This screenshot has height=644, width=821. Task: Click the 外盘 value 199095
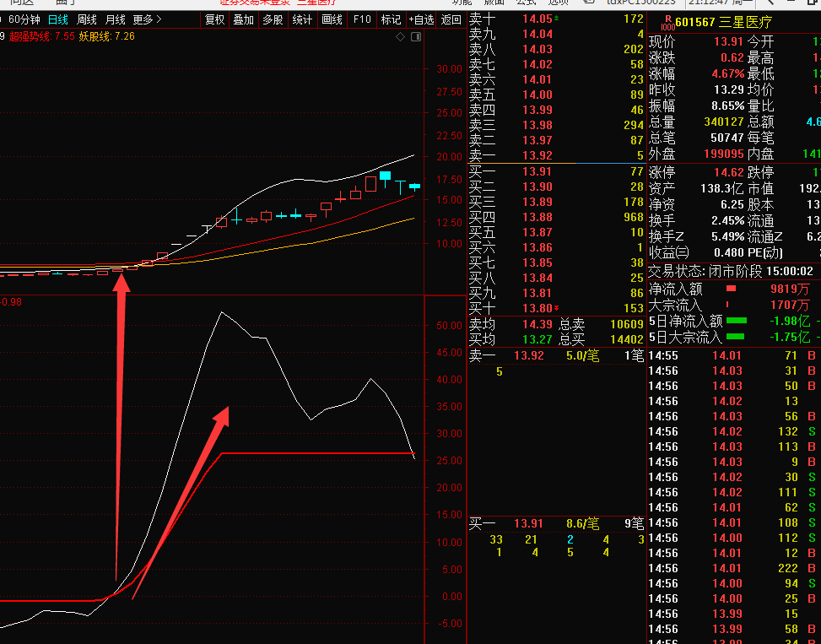pos(724,154)
